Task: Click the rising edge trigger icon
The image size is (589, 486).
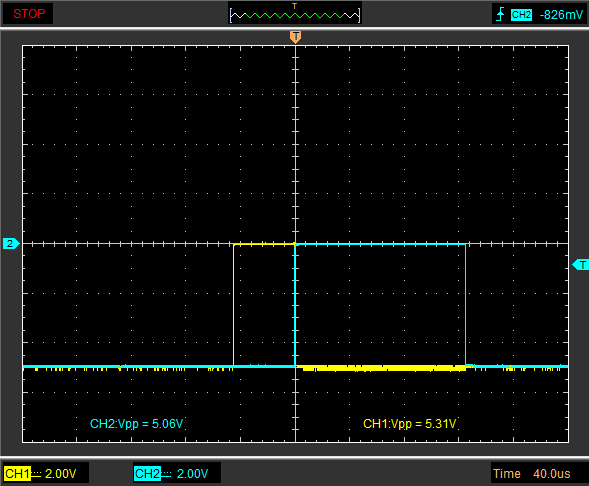Action: coord(500,14)
